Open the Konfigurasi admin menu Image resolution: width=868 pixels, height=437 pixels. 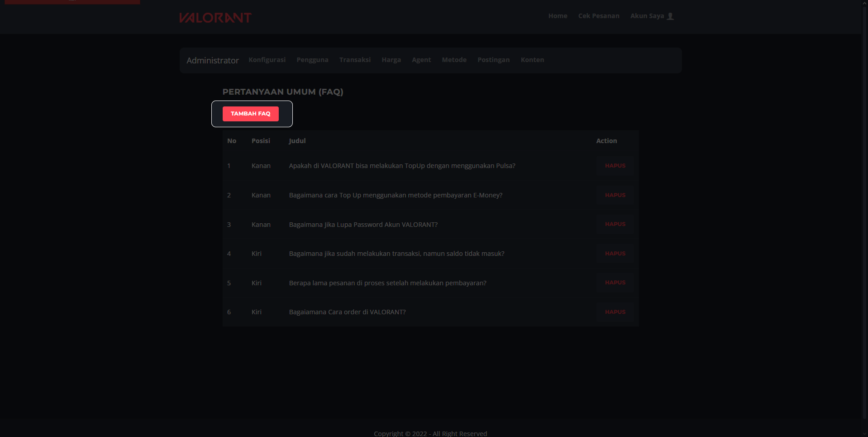(267, 60)
